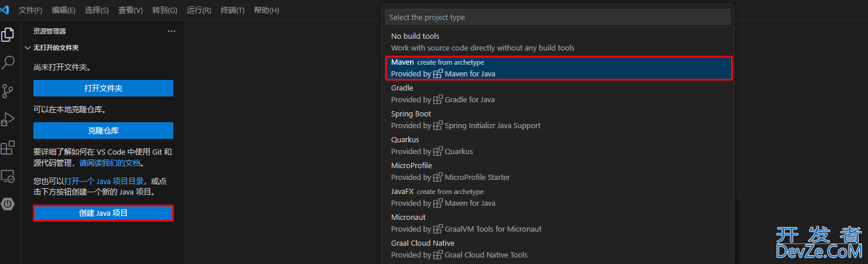Open the Extensions view icon

point(8,148)
